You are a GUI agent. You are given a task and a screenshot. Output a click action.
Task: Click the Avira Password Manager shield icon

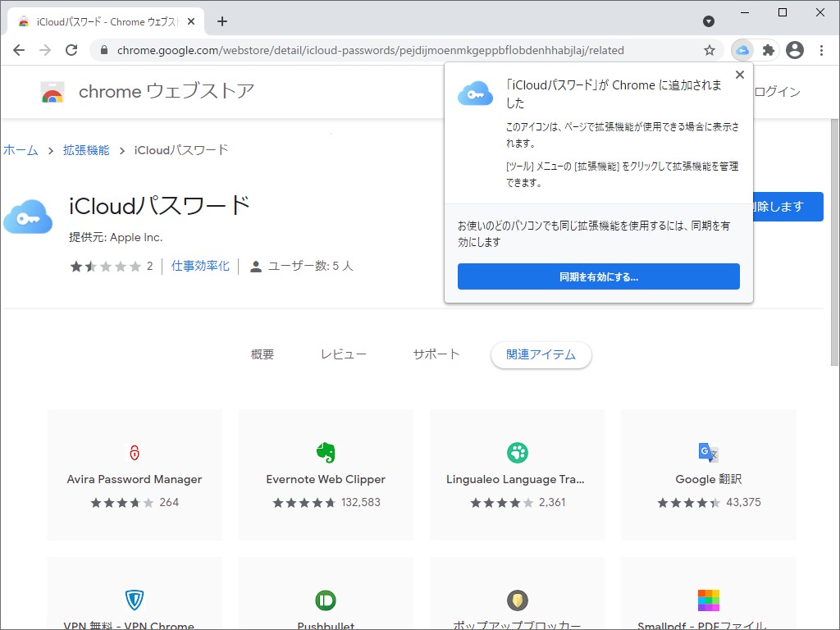tap(134, 452)
